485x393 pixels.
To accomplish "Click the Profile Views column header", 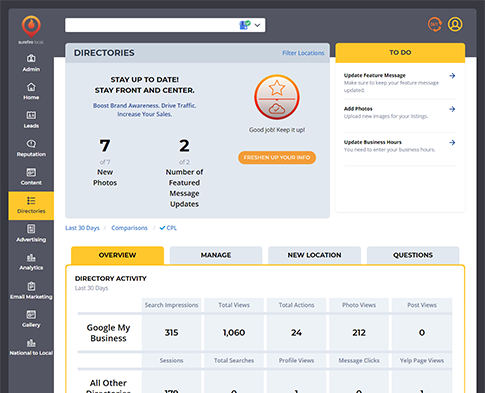I will tap(296, 360).
